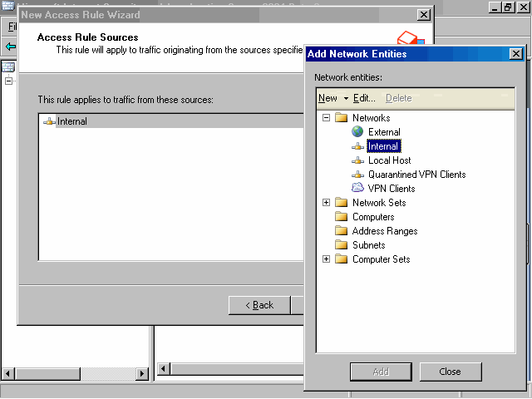Click the Computers folder icon
This screenshot has height=399, width=532.
[x=341, y=217]
